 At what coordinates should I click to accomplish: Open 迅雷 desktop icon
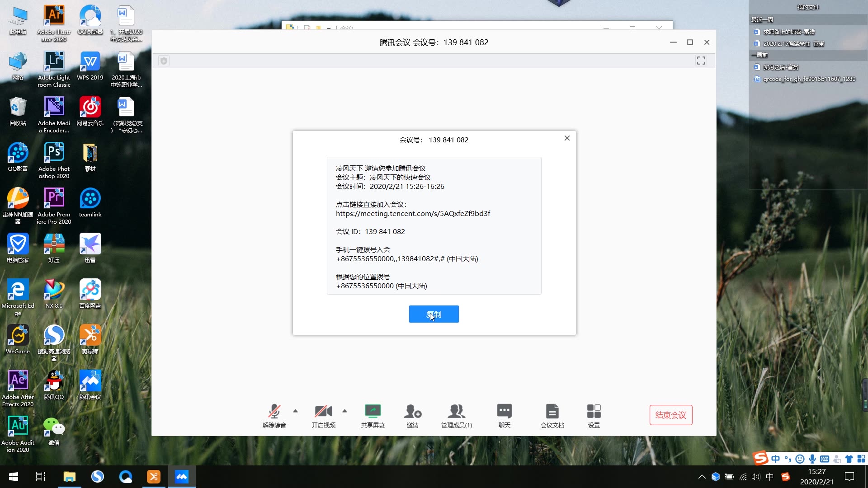click(x=90, y=249)
